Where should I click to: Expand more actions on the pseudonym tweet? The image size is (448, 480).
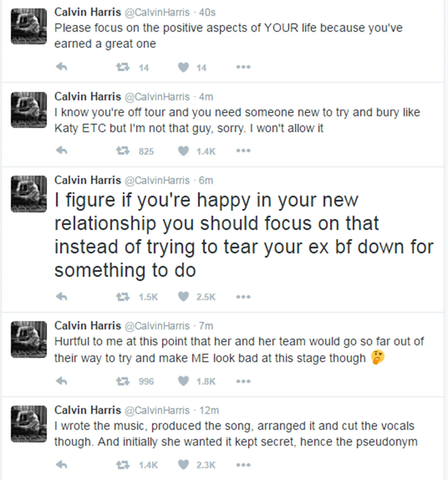[x=243, y=465]
